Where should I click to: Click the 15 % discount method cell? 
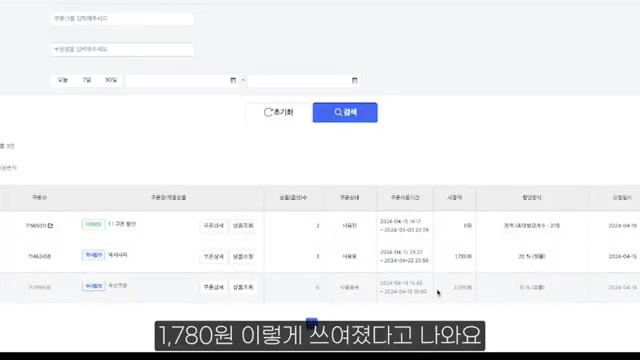tap(531, 287)
